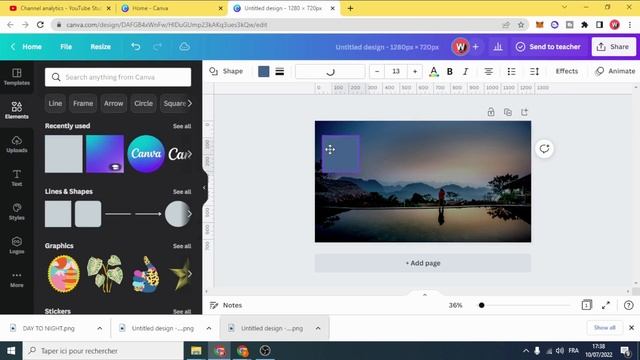Adjust the zoom slider handle
The height and width of the screenshot is (360, 640).
[x=482, y=305]
